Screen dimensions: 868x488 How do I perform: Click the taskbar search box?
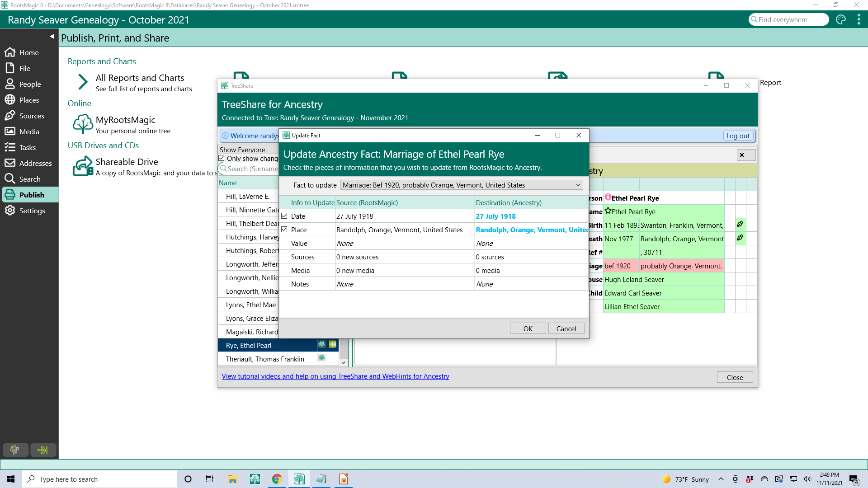coord(99,479)
